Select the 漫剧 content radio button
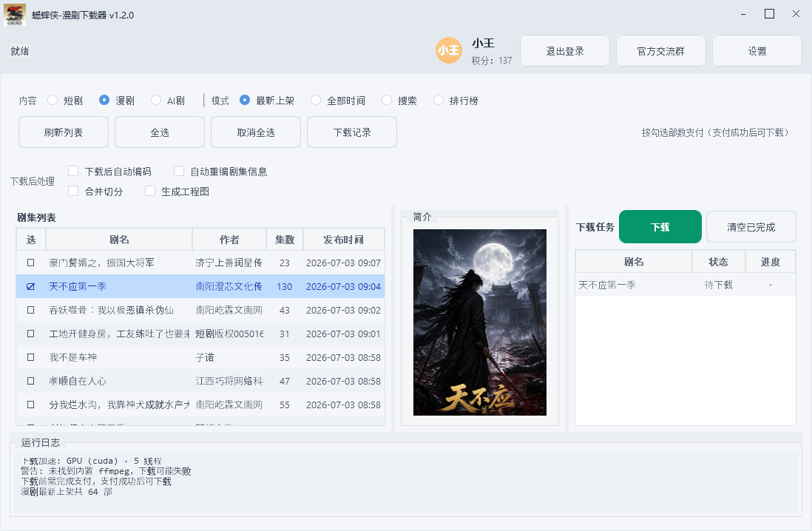The image size is (812, 531). click(104, 100)
